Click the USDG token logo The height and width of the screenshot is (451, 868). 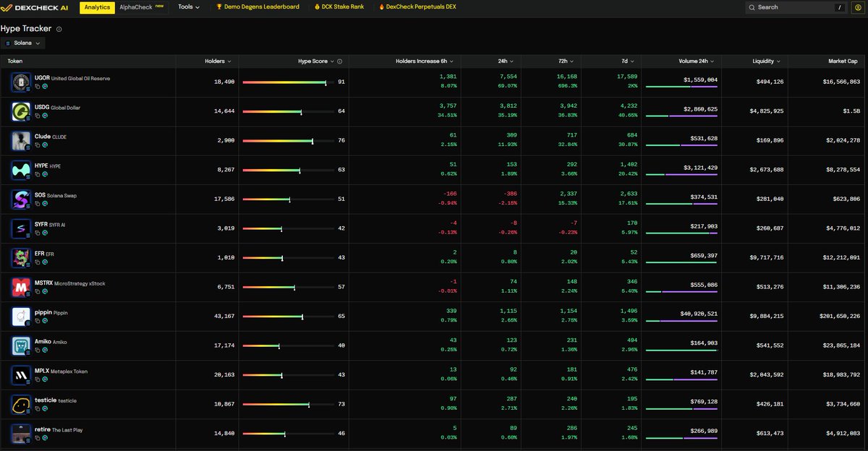20,111
